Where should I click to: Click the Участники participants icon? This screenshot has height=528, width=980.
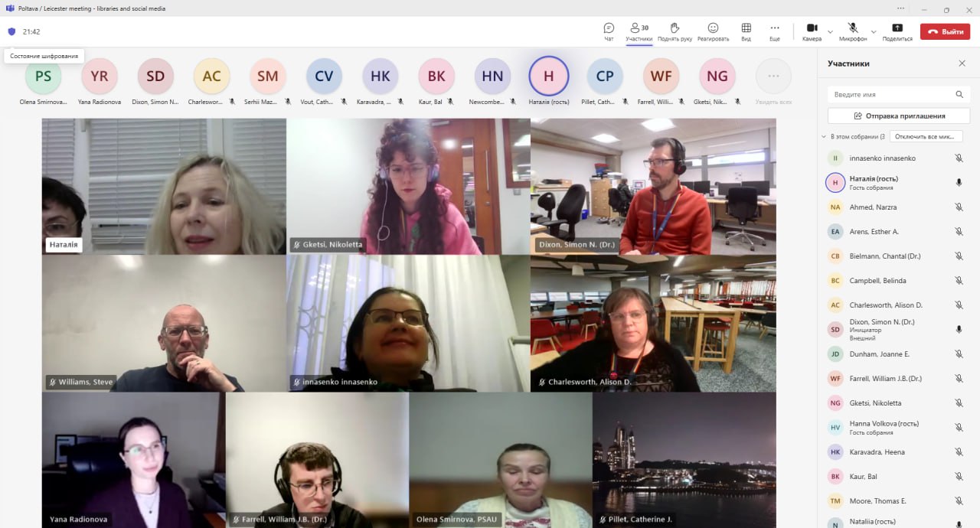639,31
